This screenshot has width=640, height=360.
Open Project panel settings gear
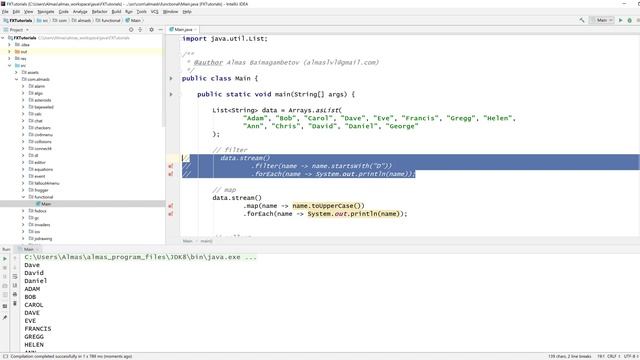(x=151, y=30)
